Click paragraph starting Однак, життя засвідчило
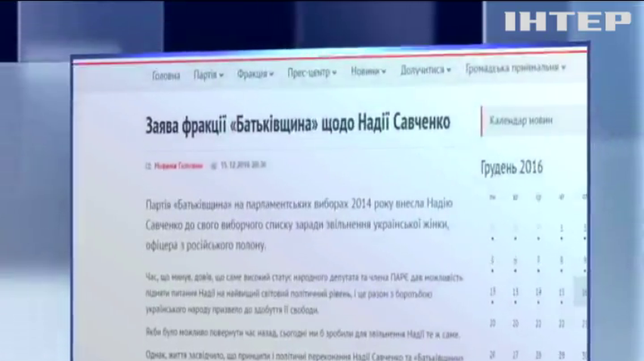644x361 pixels. 304,356
